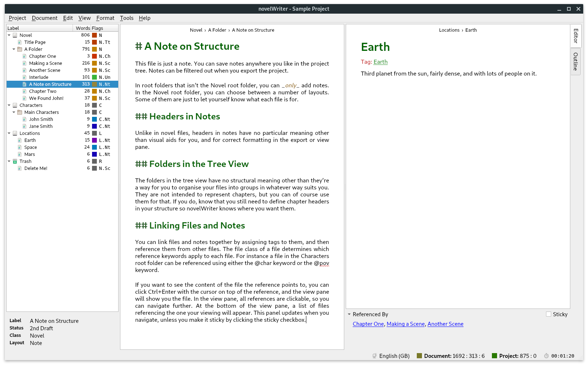
Task: Open the Format menu
Action: coord(105,18)
